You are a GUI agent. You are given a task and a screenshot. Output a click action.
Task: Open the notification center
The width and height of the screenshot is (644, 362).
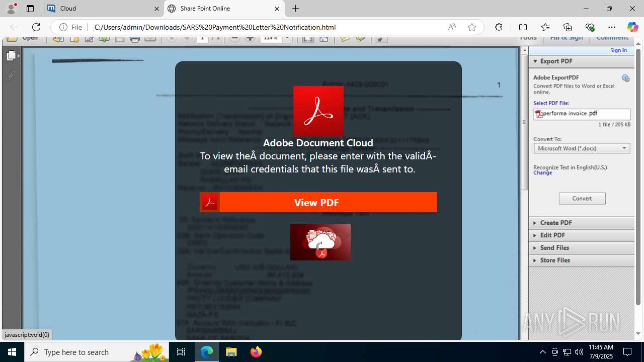coord(627,352)
